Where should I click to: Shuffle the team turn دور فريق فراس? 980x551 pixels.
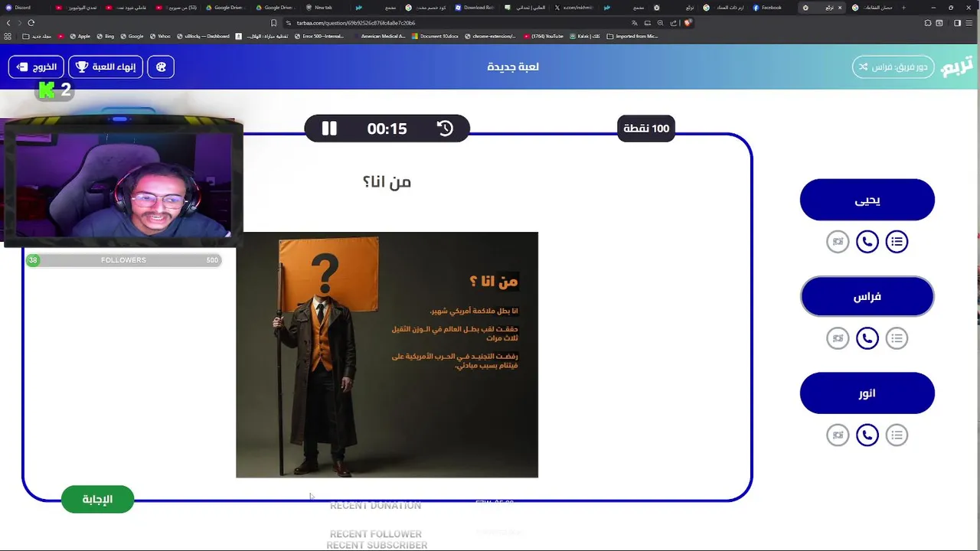[893, 67]
